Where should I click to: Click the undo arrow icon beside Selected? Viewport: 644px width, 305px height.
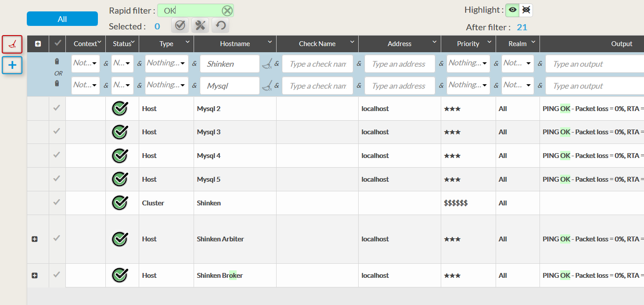pos(220,25)
